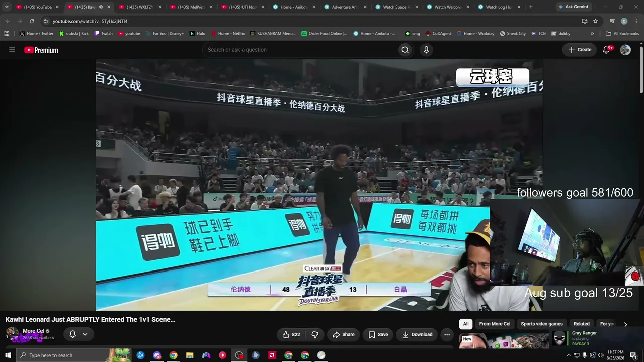Select the 'All' filter chip
The image size is (644, 362).
(466, 324)
